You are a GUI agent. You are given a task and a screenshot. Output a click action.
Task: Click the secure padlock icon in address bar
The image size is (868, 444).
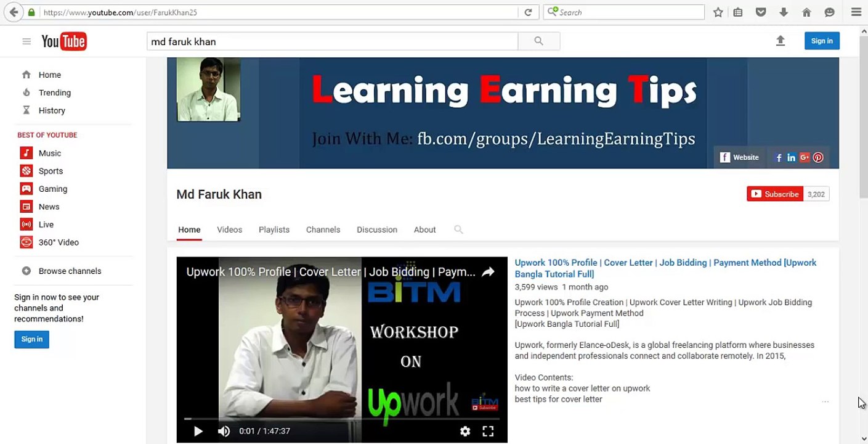coord(31,12)
